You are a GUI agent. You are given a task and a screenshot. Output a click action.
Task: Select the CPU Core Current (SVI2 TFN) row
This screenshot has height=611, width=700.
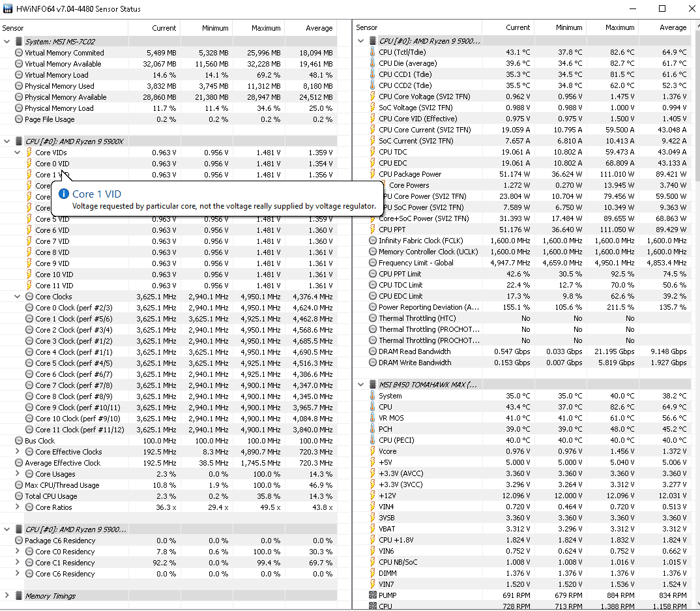click(x=522, y=130)
